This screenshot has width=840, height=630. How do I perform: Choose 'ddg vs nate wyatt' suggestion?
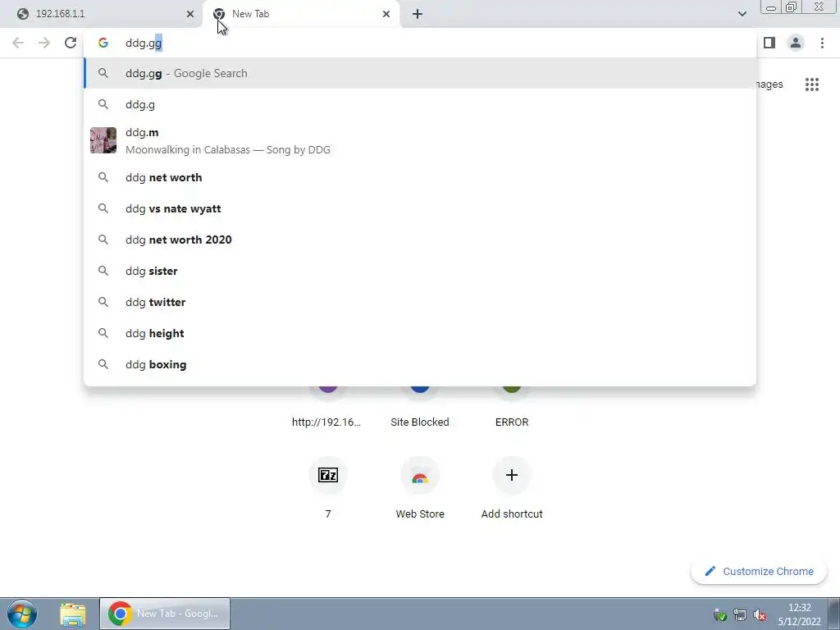coord(420,208)
